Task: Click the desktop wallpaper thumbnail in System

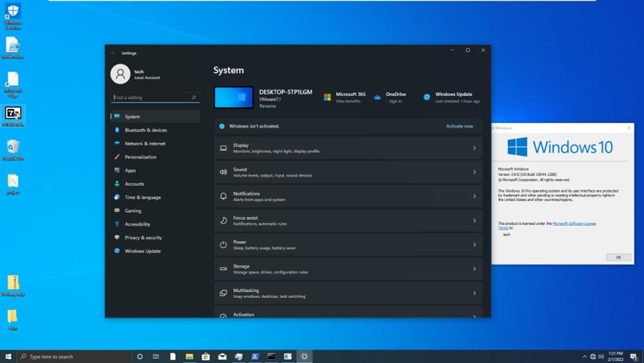Action: (234, 97)
